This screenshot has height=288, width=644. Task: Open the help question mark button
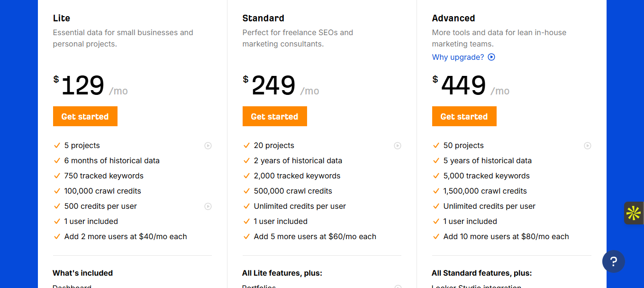614,261
